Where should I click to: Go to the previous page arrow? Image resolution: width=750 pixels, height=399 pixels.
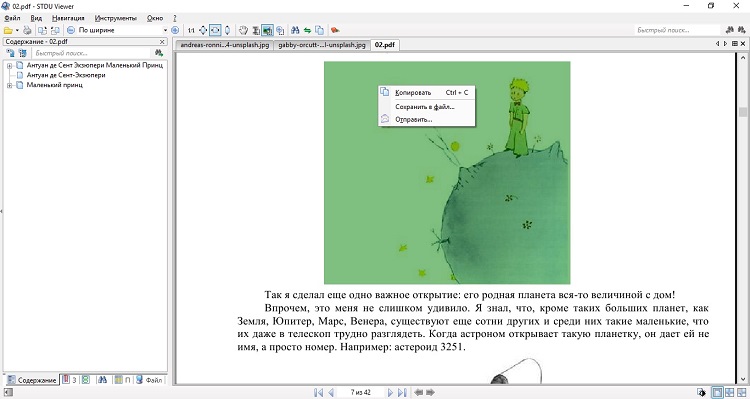tap(331, 393)
